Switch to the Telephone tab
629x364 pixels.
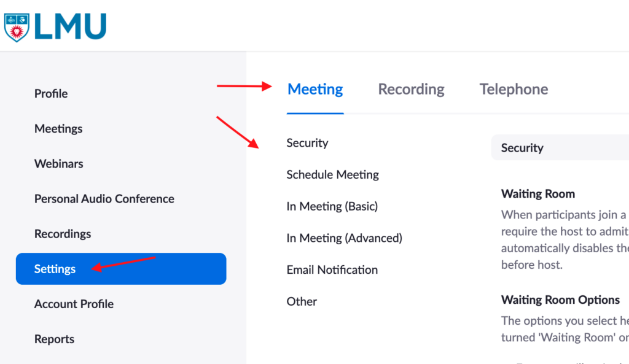pyautogui.click(x=514, y=89)
